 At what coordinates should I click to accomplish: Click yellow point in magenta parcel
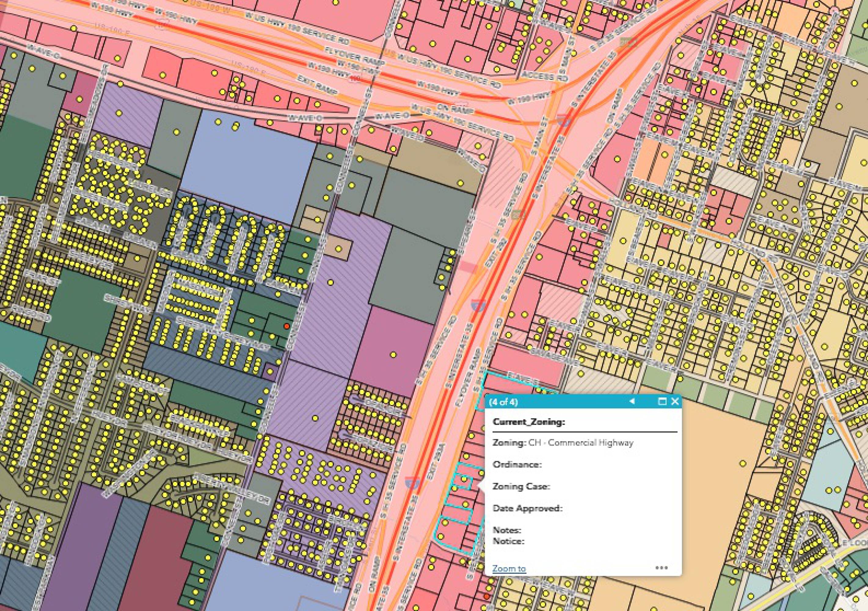(x=393, y=355)
